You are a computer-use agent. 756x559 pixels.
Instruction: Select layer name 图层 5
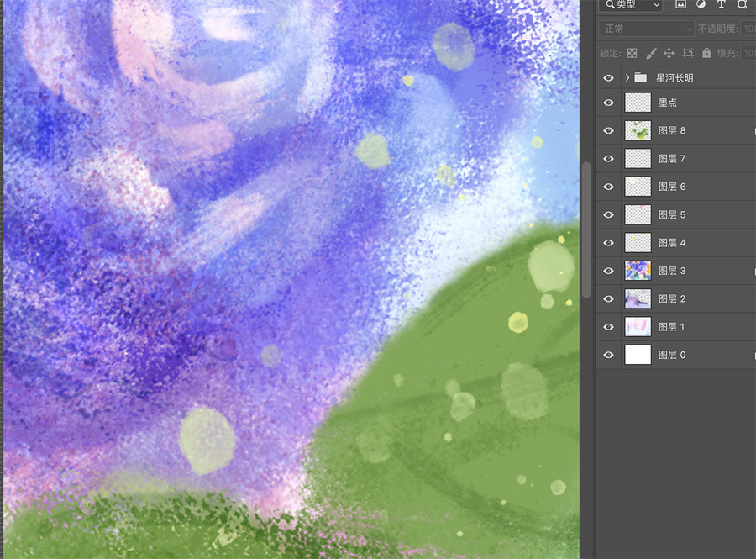coord(672,214)
